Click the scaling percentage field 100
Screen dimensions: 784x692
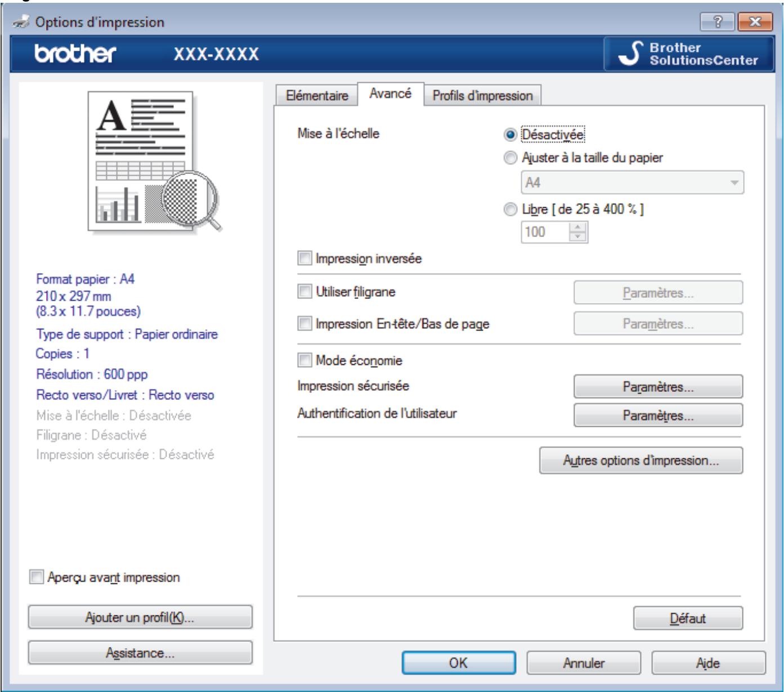tap(546, 231)
